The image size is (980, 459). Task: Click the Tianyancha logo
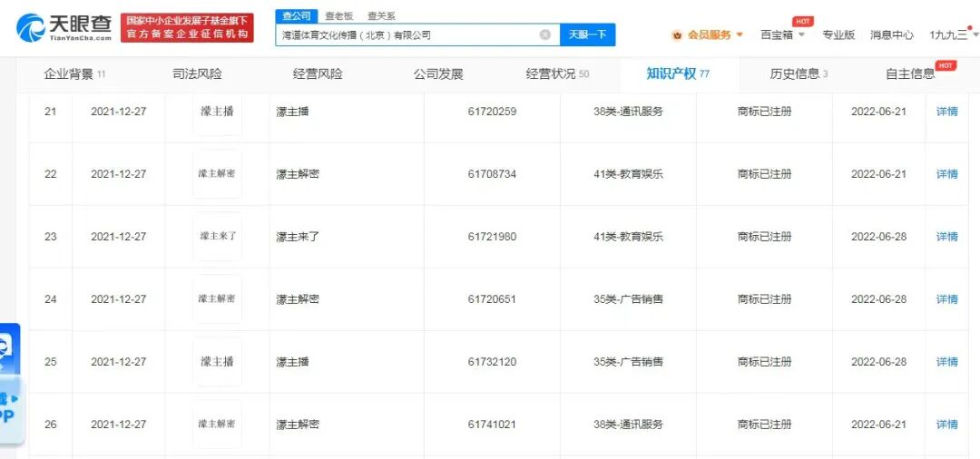pyautogui.click(x=64, y=28)
